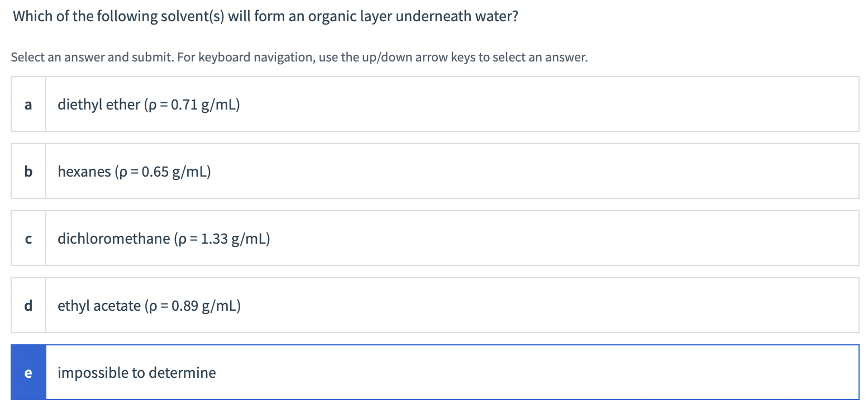The image size is (868, 408).
Task: Click the text 'impossible to determine'
Action: (136, 372)
